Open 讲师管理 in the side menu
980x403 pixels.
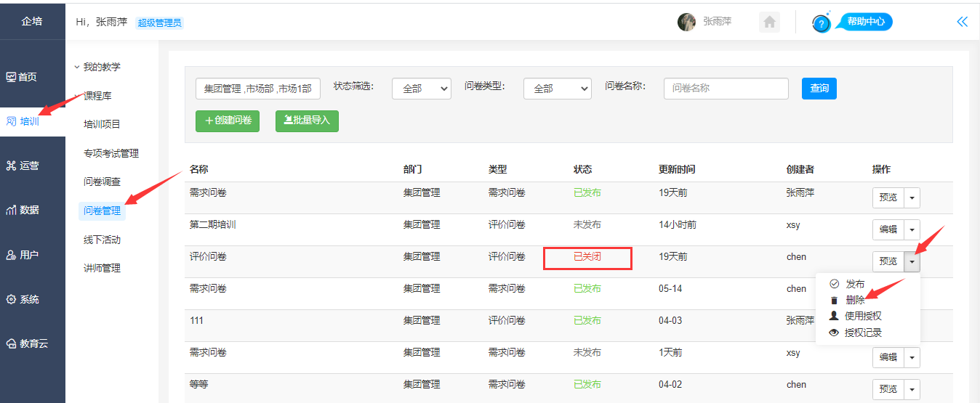102,268
